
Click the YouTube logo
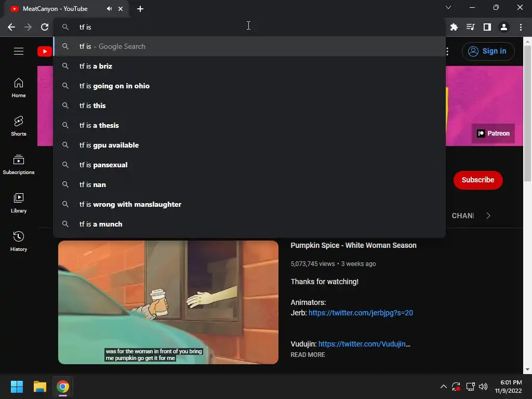click(x=45, y=51)
